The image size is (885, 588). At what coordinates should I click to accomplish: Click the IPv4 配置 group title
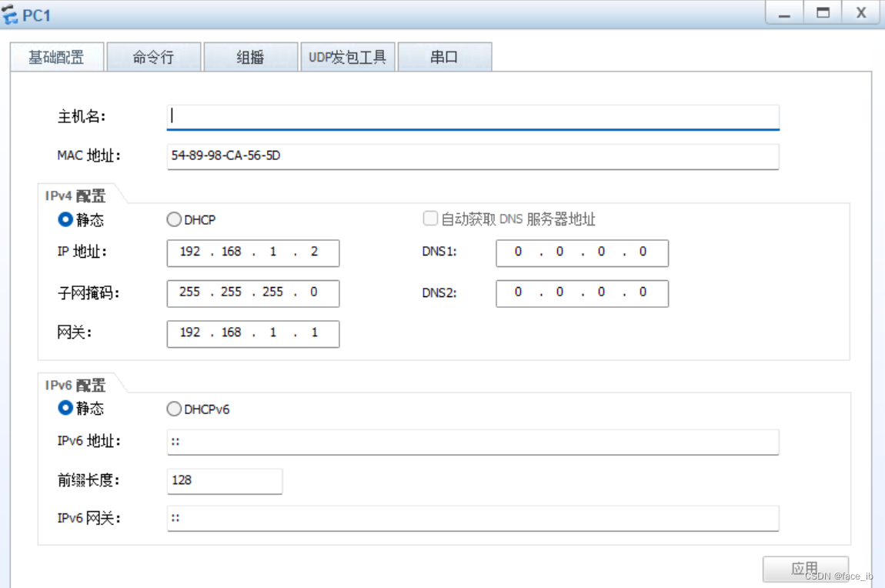pos(75,195)
